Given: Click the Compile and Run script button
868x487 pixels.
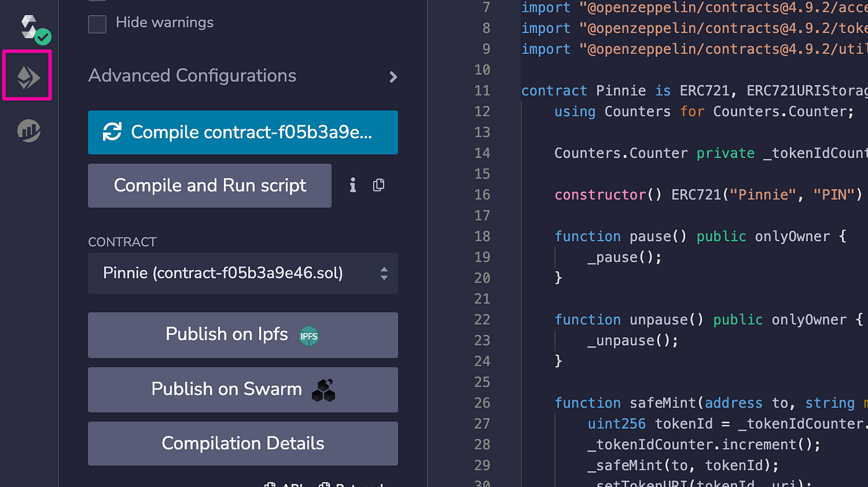Looking at the screenshot, I should click(x=210, y=186).
